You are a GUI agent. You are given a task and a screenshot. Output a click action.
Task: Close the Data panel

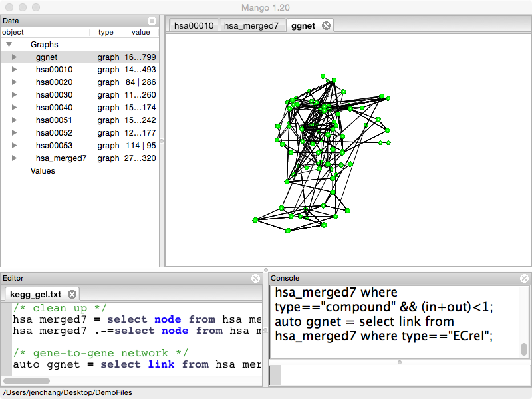coord(152,21)
